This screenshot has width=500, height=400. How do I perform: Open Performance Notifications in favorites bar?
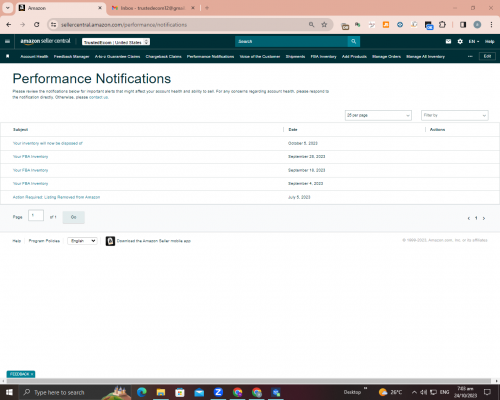coord(210,56)
